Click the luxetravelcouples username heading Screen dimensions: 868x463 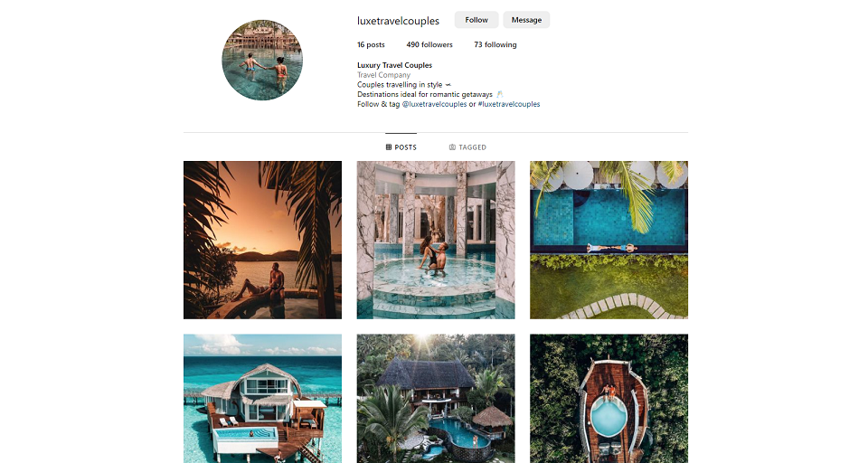click(398, 21)
